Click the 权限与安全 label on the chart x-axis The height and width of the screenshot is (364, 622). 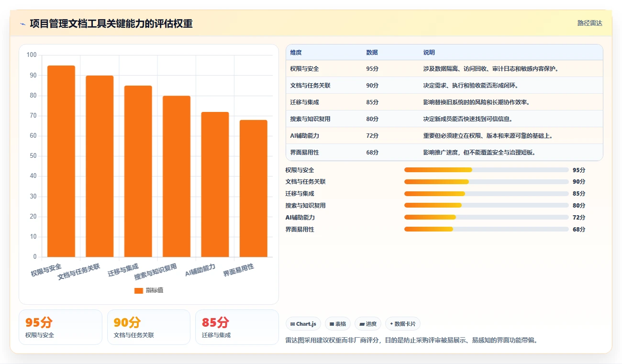[46, 270]
